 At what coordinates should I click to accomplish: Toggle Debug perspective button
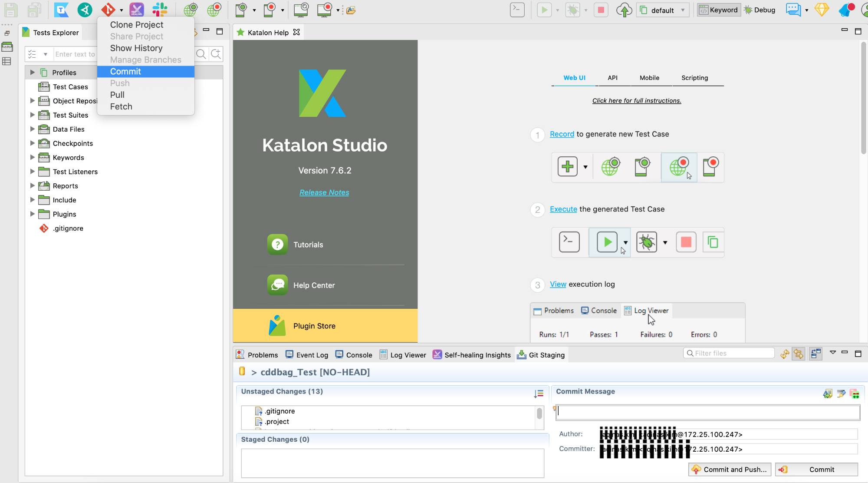(759, 10)
